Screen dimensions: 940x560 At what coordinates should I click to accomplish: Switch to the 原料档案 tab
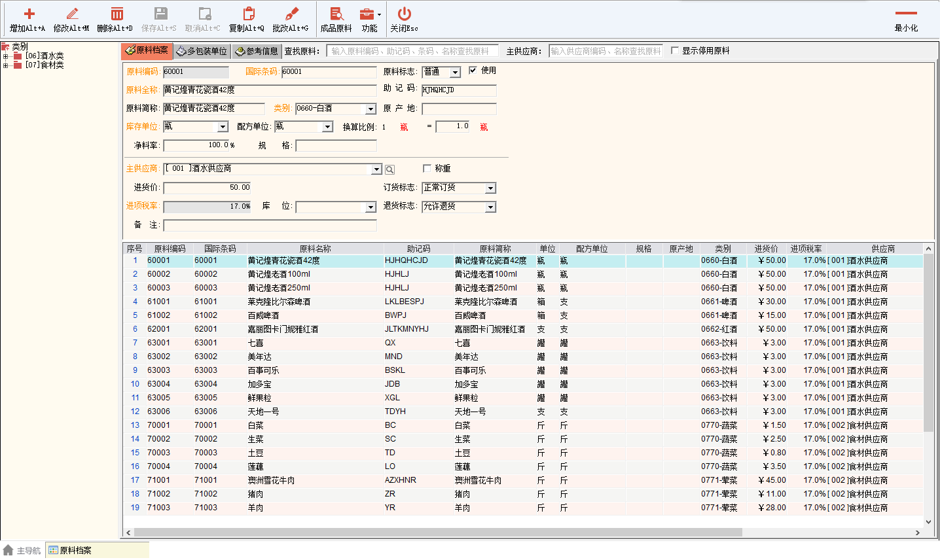point(147,50)
